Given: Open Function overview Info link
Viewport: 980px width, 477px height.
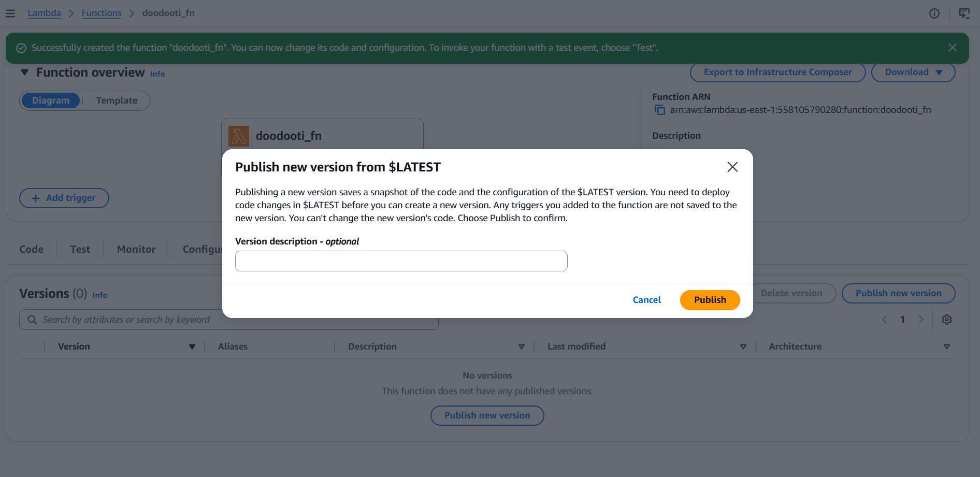Looking at the screenshot, I should 157,74.
